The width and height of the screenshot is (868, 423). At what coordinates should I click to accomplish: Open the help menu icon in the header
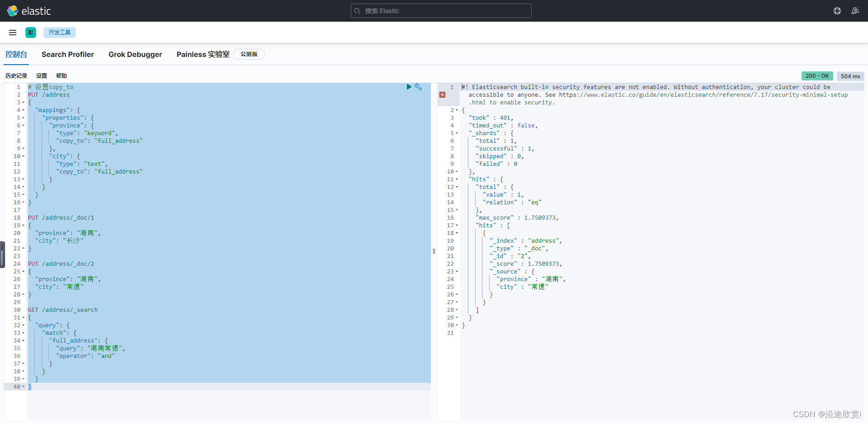tap(837, 11)
